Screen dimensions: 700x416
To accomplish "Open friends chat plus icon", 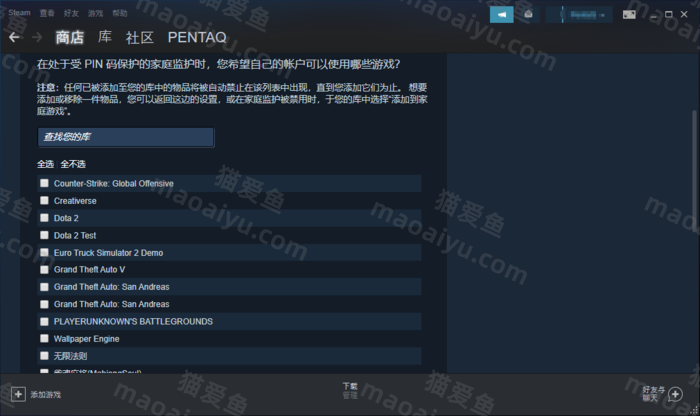I will click(675, 394).
